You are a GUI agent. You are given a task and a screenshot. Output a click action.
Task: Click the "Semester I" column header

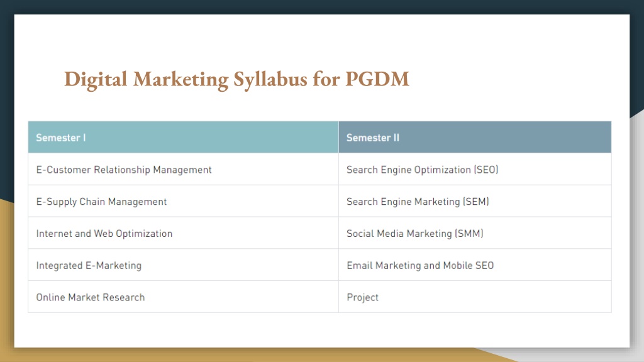coord(183,137)
